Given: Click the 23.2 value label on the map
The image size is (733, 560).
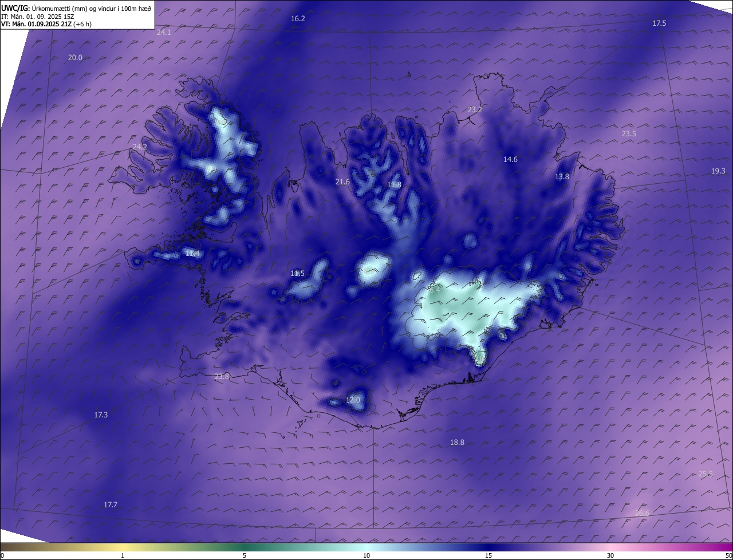Looking at the screenshot, I should tap(475, 109).
